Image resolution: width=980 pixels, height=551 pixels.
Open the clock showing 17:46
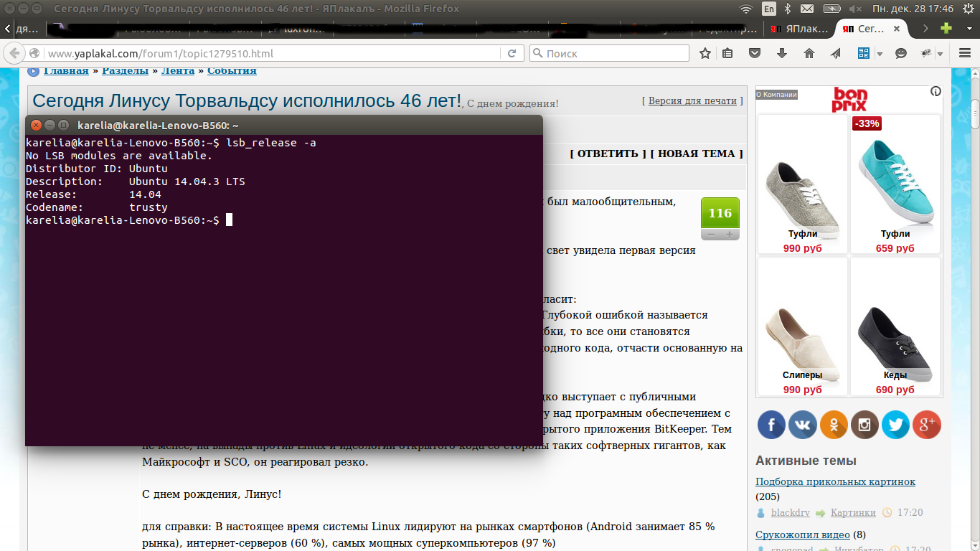point(912,9)
